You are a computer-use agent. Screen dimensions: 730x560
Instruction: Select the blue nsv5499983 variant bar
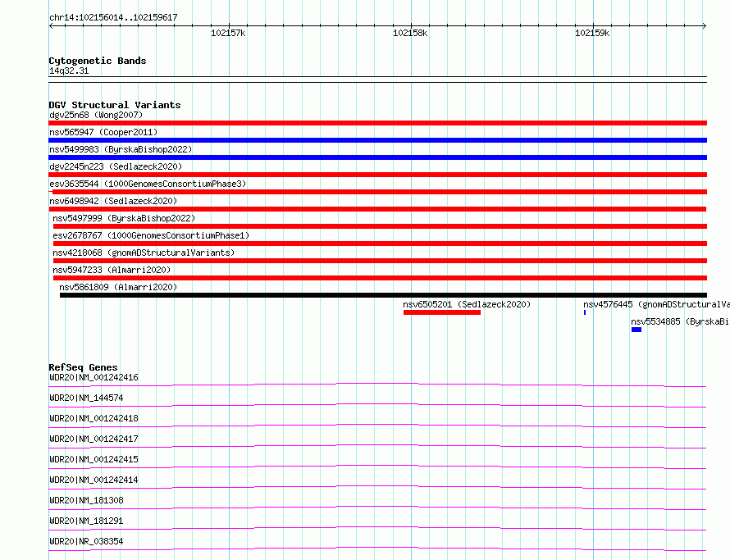point(377,157)
